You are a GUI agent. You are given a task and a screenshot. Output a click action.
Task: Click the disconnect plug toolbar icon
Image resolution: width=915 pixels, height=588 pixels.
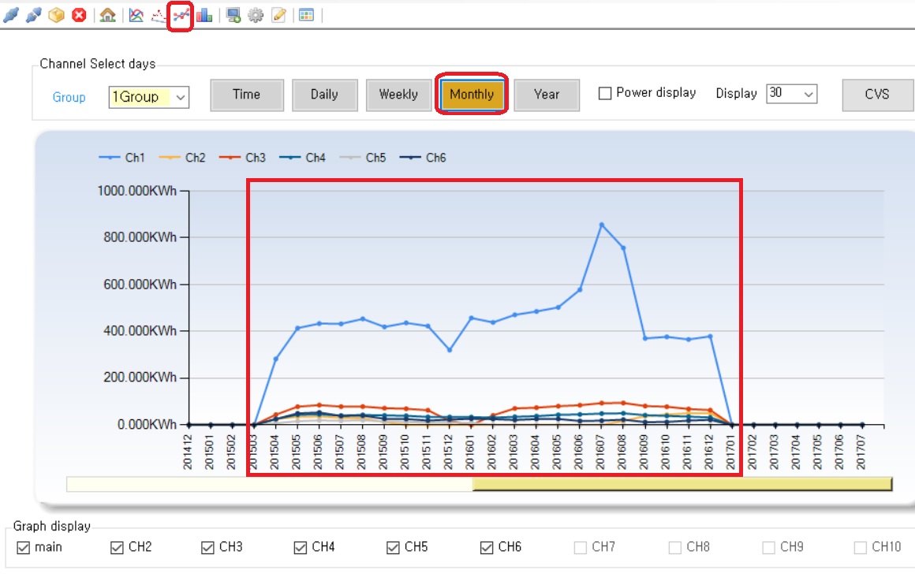33,15
